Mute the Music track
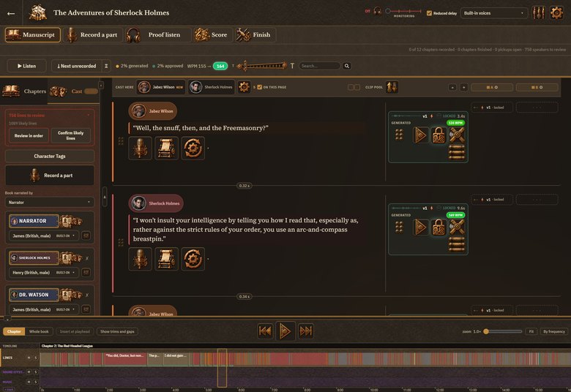 point(29,382)
